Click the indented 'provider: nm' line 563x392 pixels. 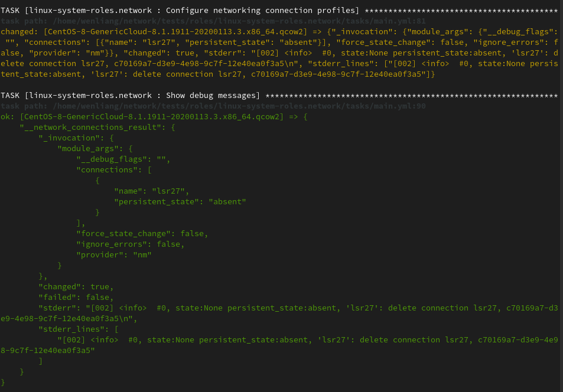pyautogui.click(x=113, y=255)
